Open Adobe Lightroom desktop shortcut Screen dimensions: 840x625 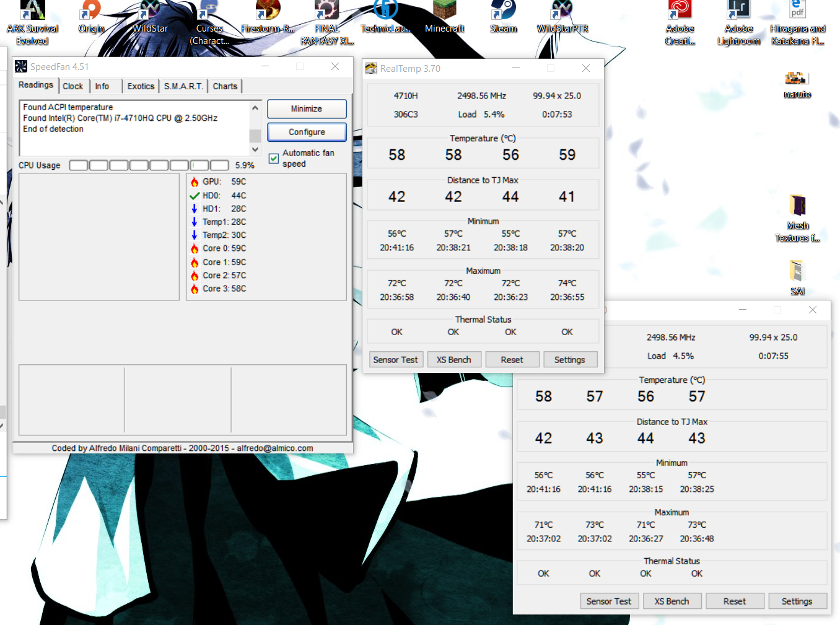coord(738,22)
